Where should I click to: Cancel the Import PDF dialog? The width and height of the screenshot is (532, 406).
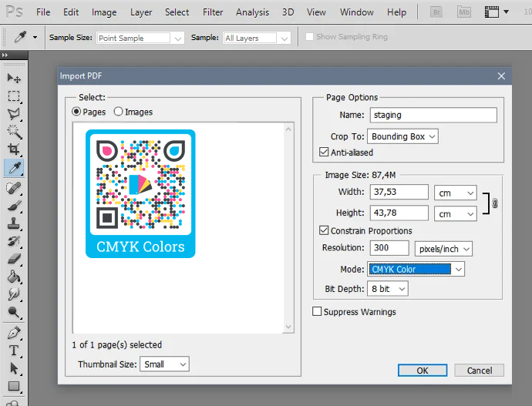coord(479,371)
